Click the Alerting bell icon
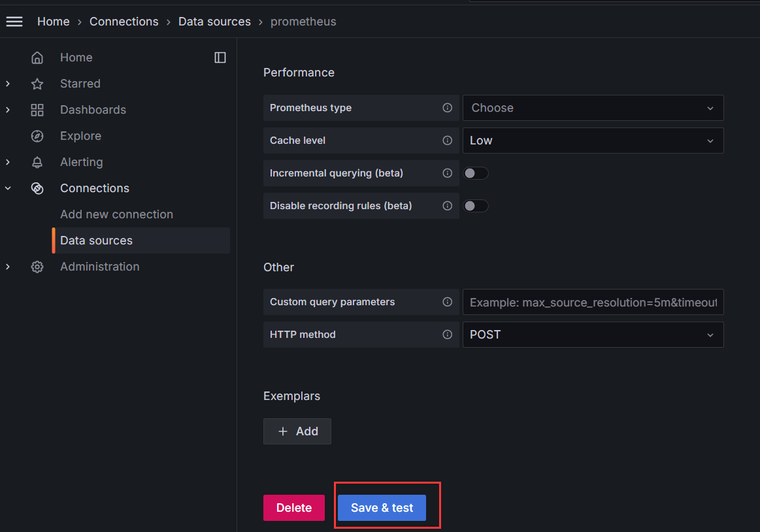This screenshot has height=532, width=760. point(37,163)
